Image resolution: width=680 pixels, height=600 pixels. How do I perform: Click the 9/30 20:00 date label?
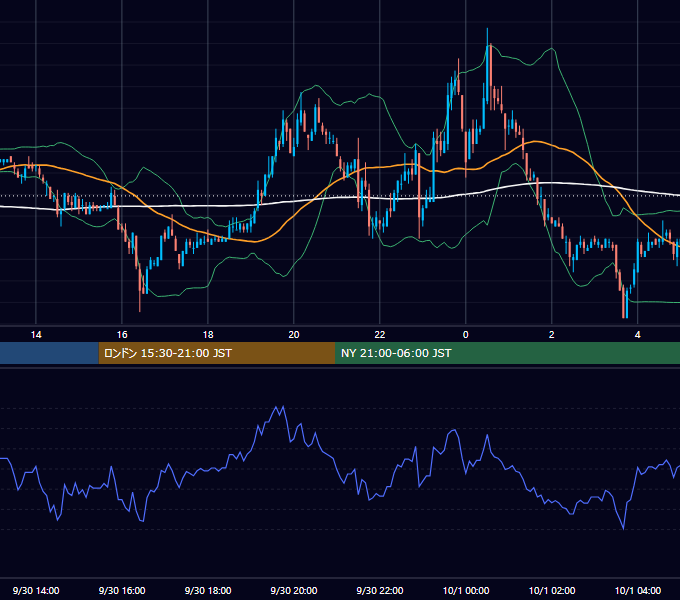(x=294, y=590)
